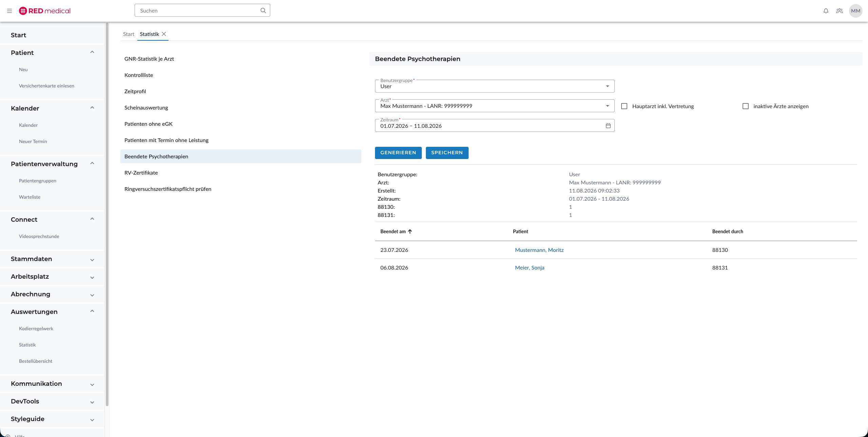This screenshot has height=437, width=868.
Task: Expand the DevTools section
Action: coord(92,402)
